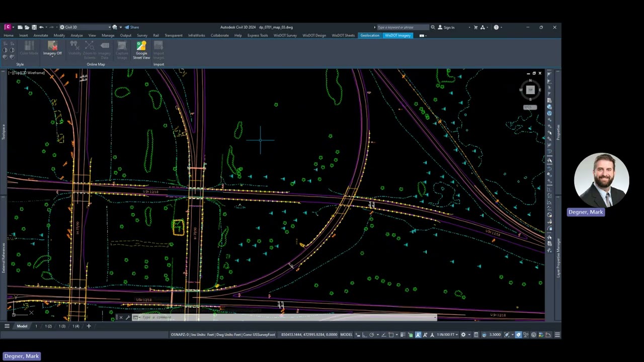Open Google Street View tool
This screenshot has width=644, height=362.
pos(141,50)
